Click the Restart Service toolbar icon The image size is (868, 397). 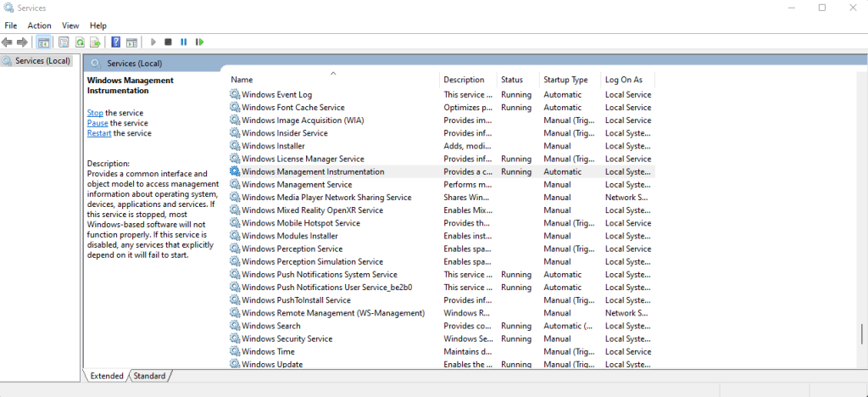coord(200,42)
